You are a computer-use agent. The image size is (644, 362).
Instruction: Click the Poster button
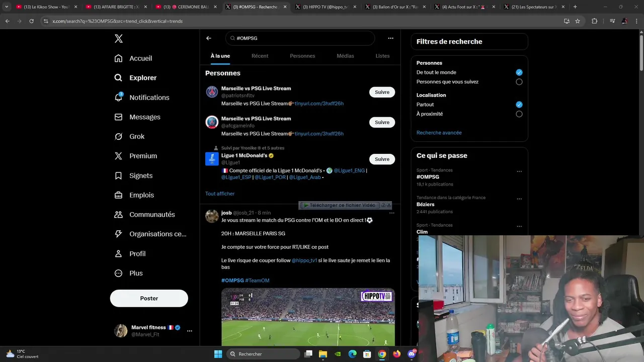coord(149,298)
